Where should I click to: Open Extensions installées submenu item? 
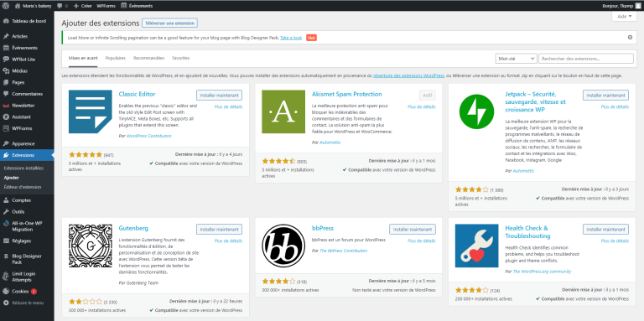tap(23, 168)
